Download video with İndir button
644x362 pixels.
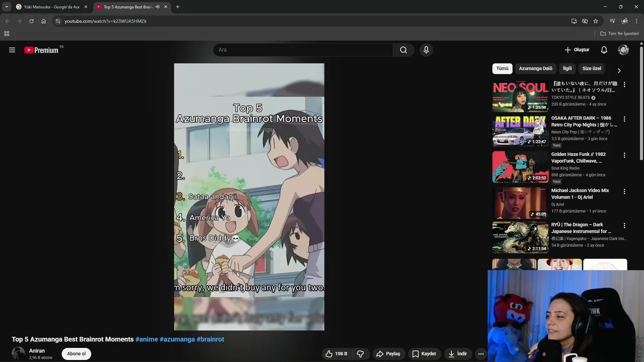[x=457, y=354]
